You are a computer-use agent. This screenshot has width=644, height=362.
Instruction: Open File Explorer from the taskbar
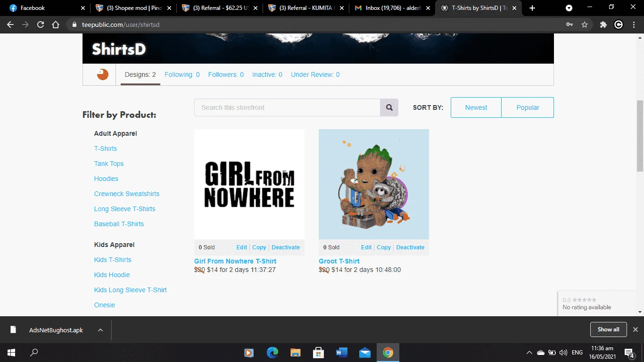point(296,352)
